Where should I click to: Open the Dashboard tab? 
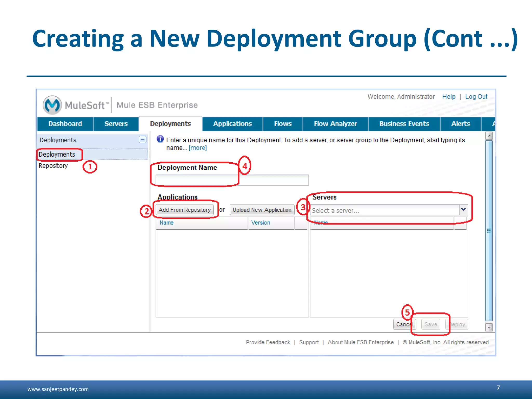pyautogui.click(x=65, y=124)
